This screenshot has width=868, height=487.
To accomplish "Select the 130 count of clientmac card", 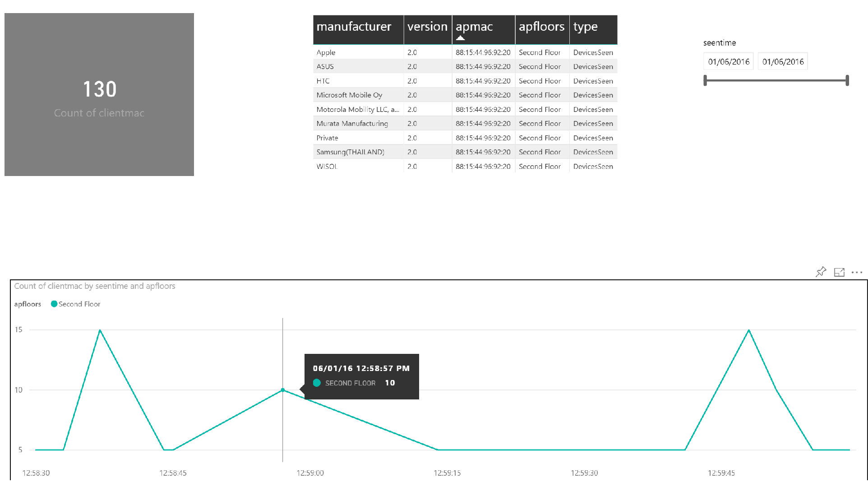I will coord(99,94).
